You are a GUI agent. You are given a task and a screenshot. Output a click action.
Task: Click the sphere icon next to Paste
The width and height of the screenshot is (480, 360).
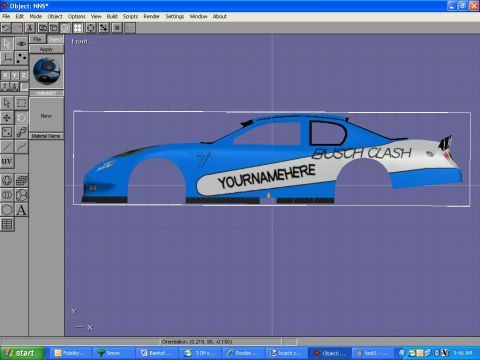[65, 28]
